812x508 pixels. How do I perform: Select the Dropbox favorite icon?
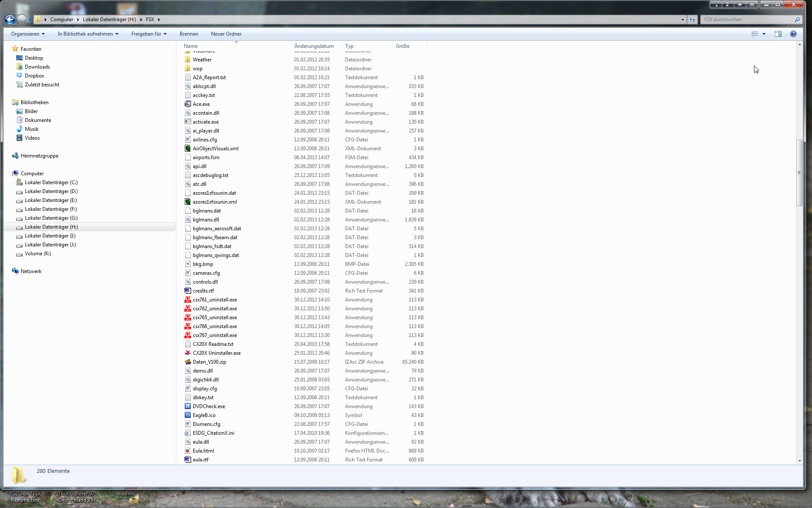19,76
